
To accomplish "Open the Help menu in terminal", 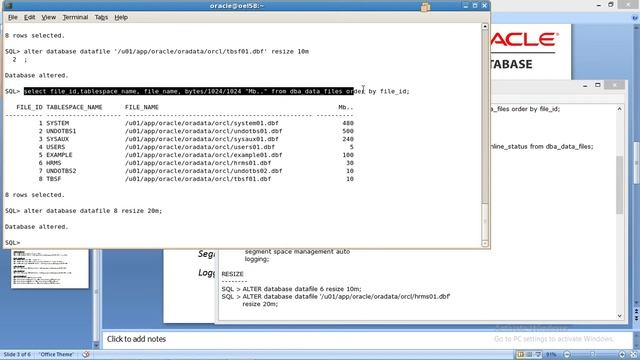I will click(121, 17).
